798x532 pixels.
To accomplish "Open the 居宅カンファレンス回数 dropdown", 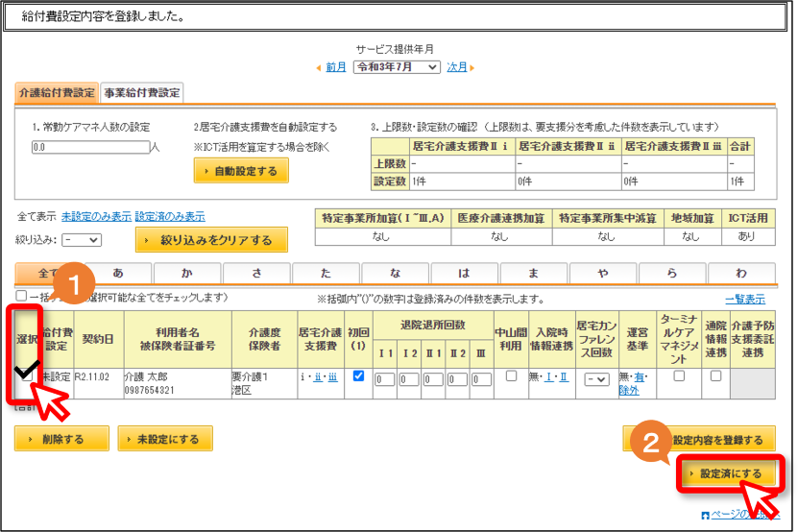I will pyautogui.click(x=596, y=379).
